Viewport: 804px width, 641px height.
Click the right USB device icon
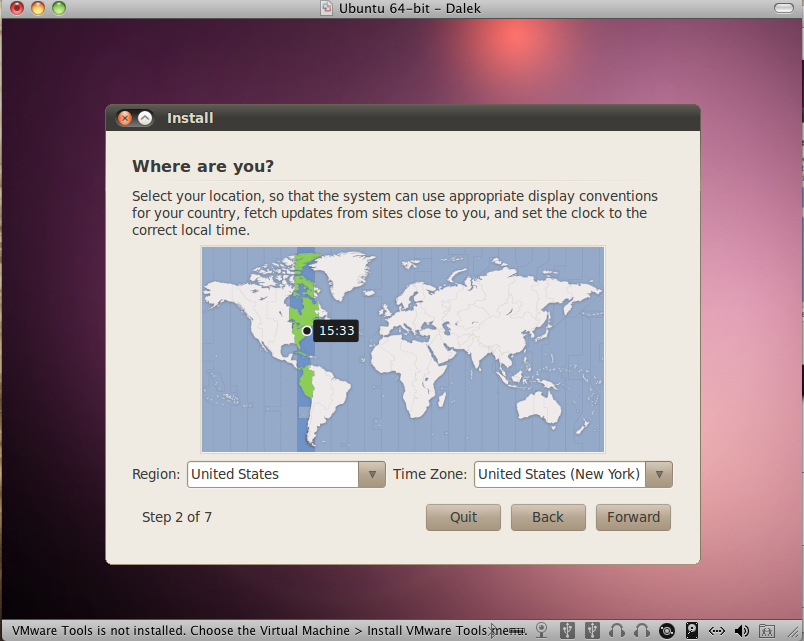pos(592,630)
